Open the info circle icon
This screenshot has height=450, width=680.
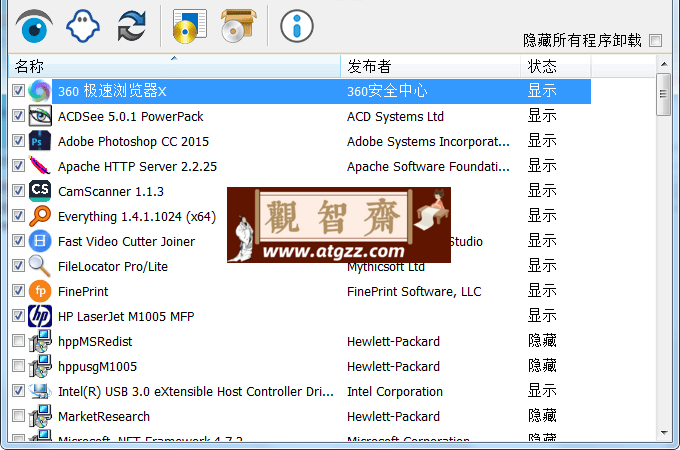click(x=297, y=27)
